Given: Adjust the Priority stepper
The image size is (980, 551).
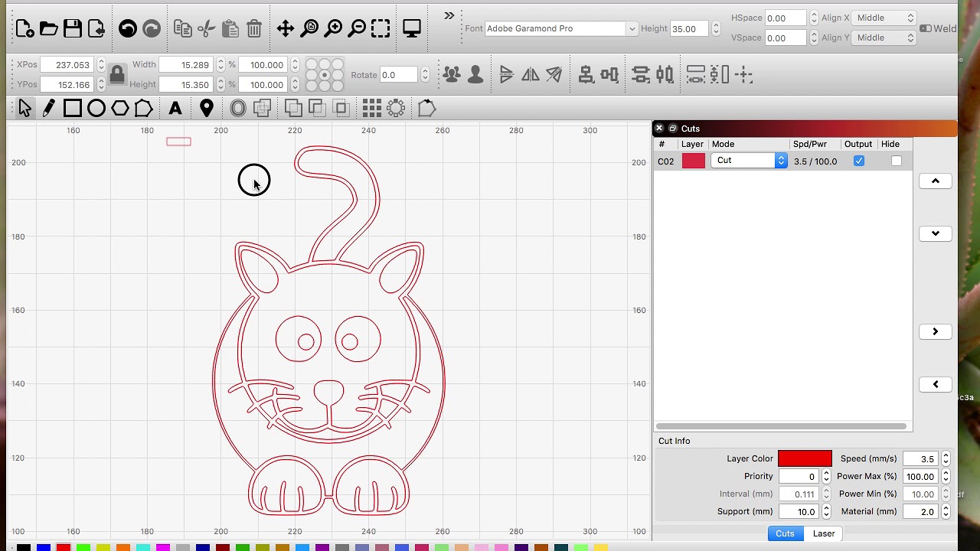Looking at the screenshot, I should (826, 476).
